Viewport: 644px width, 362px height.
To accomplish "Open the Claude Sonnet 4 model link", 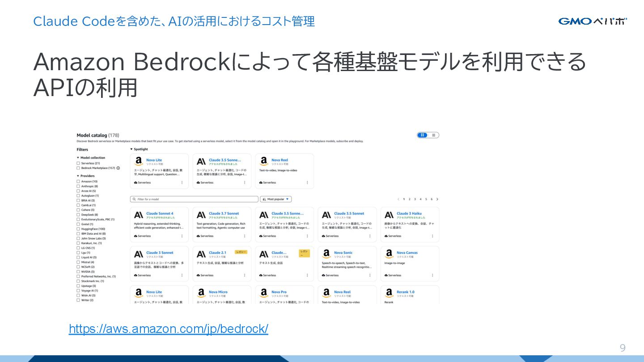I will click(160, 214).
